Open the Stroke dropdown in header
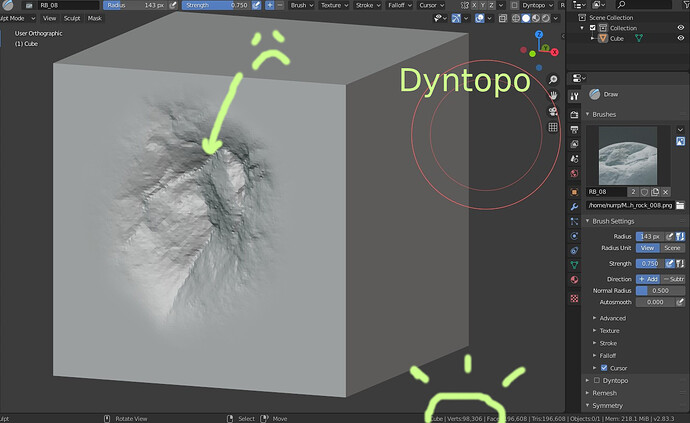 click(368, 5)
